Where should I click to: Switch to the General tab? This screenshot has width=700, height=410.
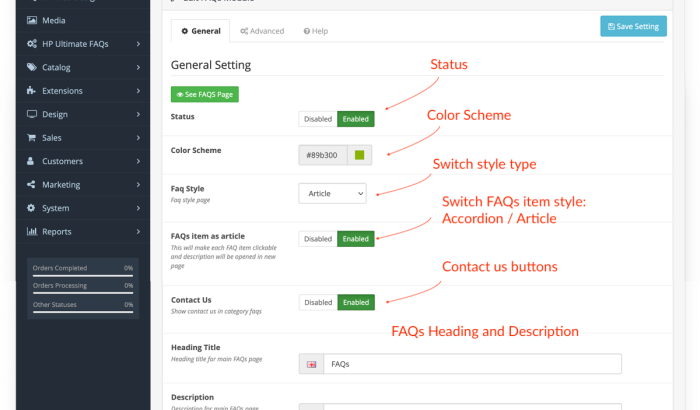click(200, 31)
